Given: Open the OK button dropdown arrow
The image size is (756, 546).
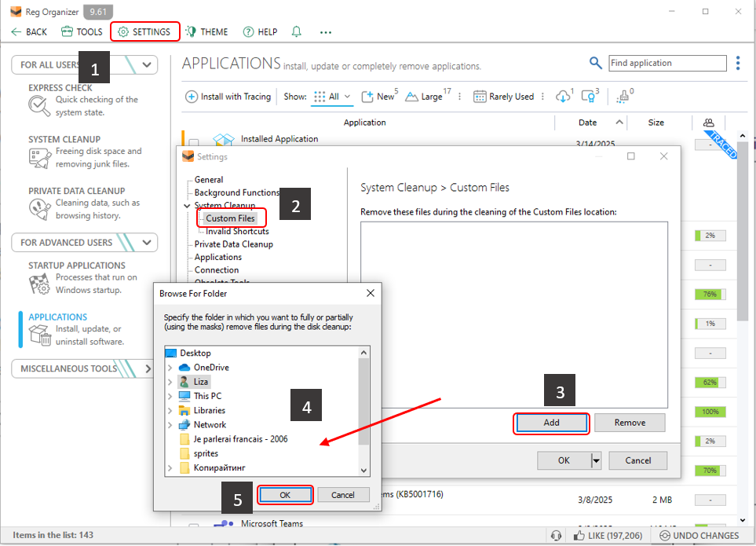Looking at the screenshot, I should 597,460.
